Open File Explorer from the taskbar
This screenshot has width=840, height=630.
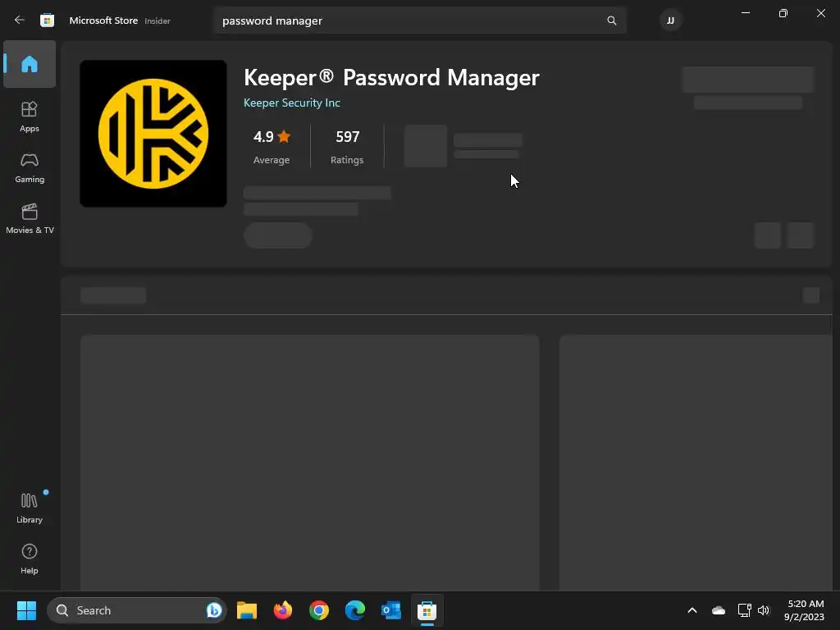[247, 610]
